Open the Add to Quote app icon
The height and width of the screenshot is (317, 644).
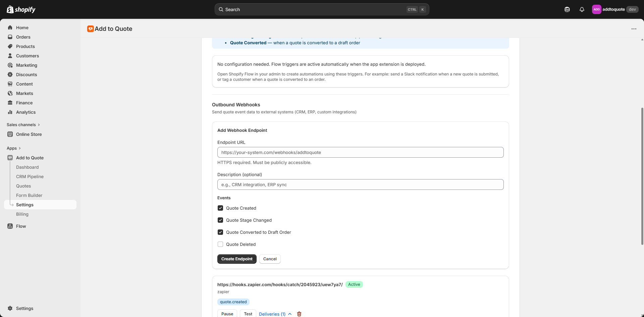point(10,158)
